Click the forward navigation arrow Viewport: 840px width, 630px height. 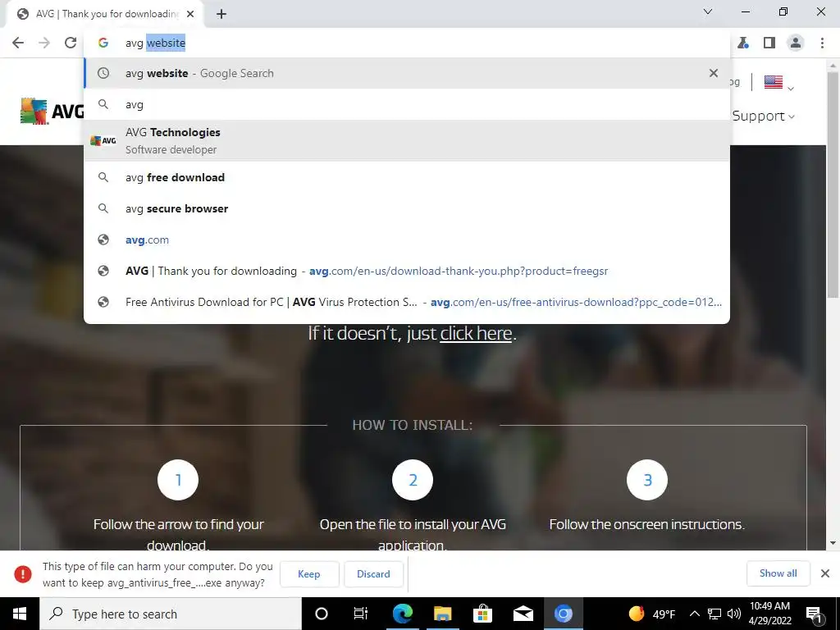click(x=44, y=43)
